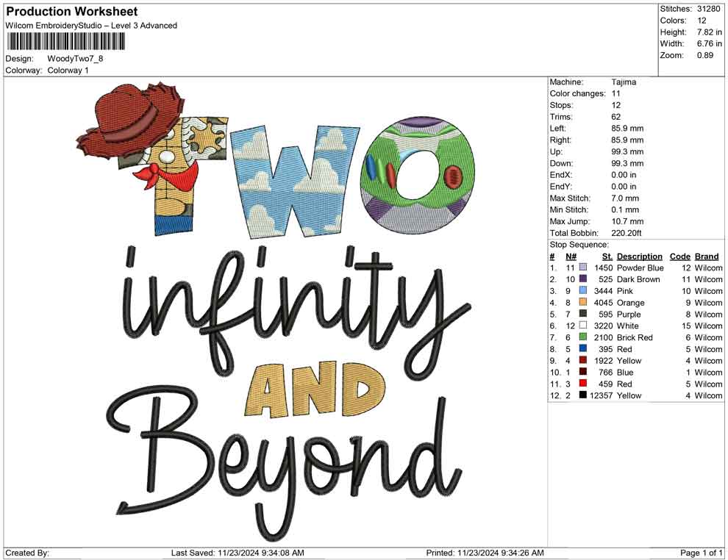This screenshot has width=728, height=560.
Task: Select the Zoom value 0.89
Action: click(704, 55)
